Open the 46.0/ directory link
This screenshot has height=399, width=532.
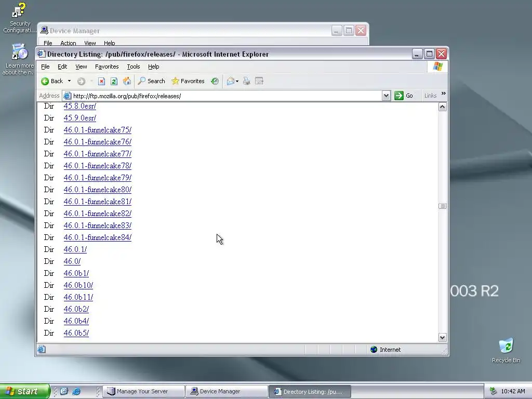tap(72, 261)
